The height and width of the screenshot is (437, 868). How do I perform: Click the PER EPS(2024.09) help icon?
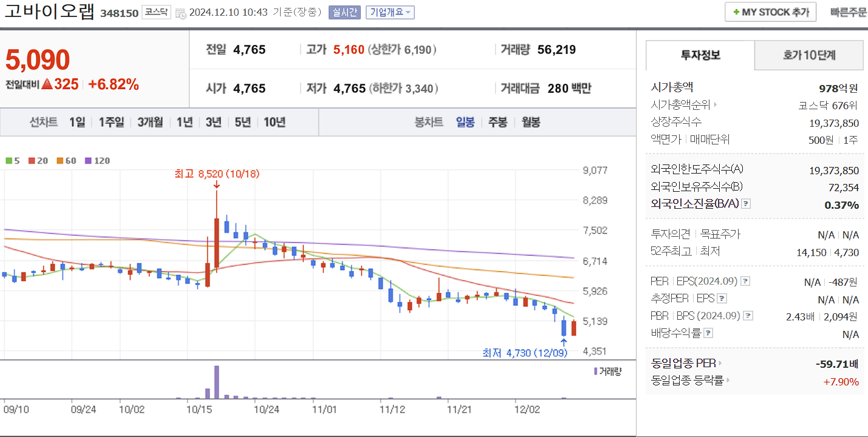tap(745, 280)
